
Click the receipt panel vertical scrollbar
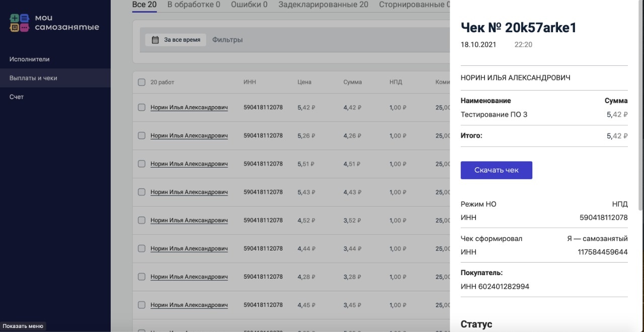640,106
